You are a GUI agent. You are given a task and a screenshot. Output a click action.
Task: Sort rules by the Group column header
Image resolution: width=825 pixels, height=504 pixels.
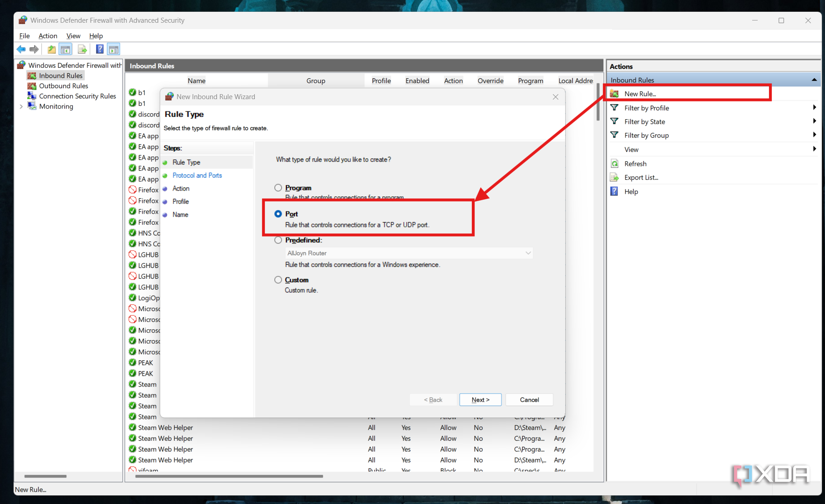point(316,81)
